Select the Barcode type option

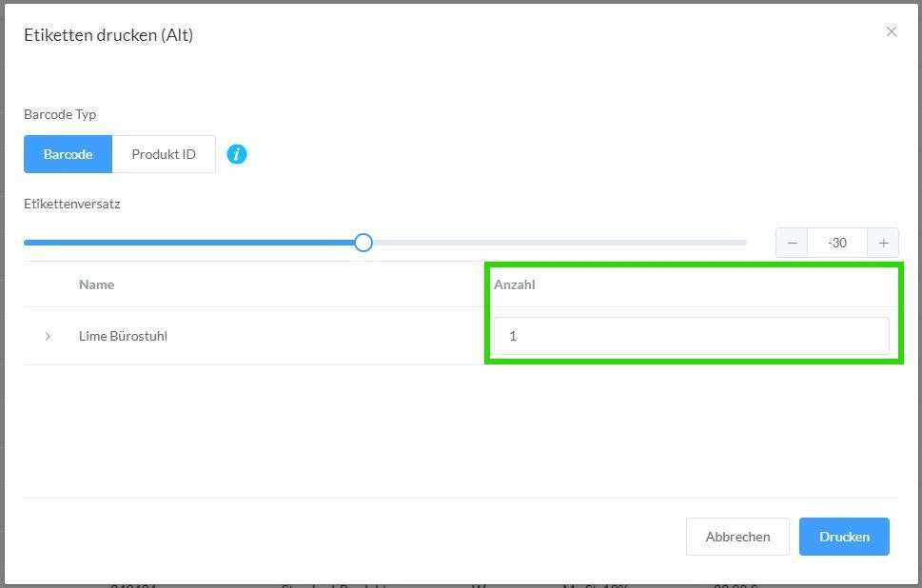point(68,154)
